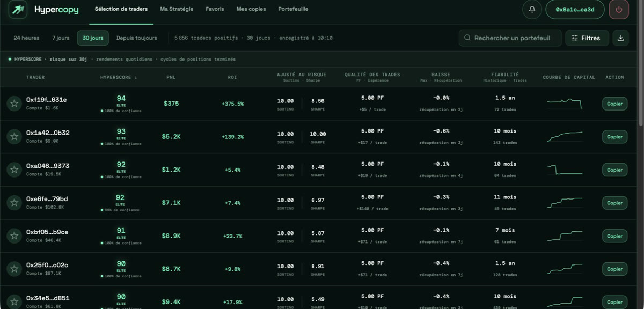Click the Hypercopy logo icon

click(x=18, y=10)
